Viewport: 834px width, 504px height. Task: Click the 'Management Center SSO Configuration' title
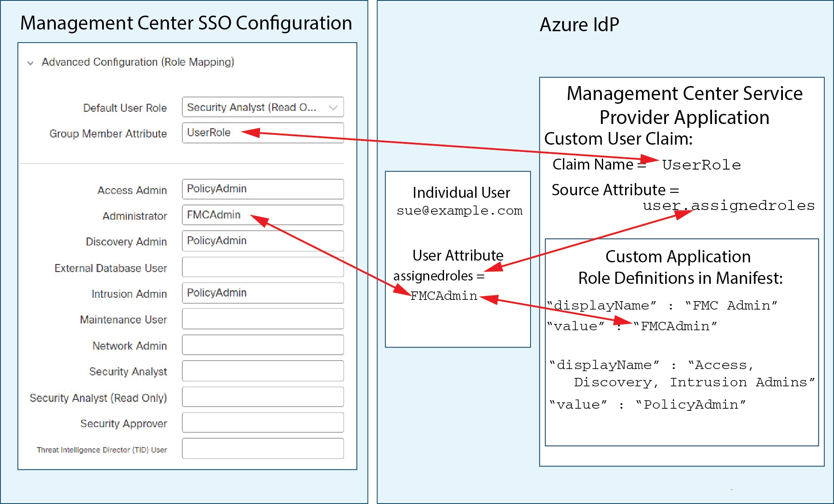(x=186, y=23)
